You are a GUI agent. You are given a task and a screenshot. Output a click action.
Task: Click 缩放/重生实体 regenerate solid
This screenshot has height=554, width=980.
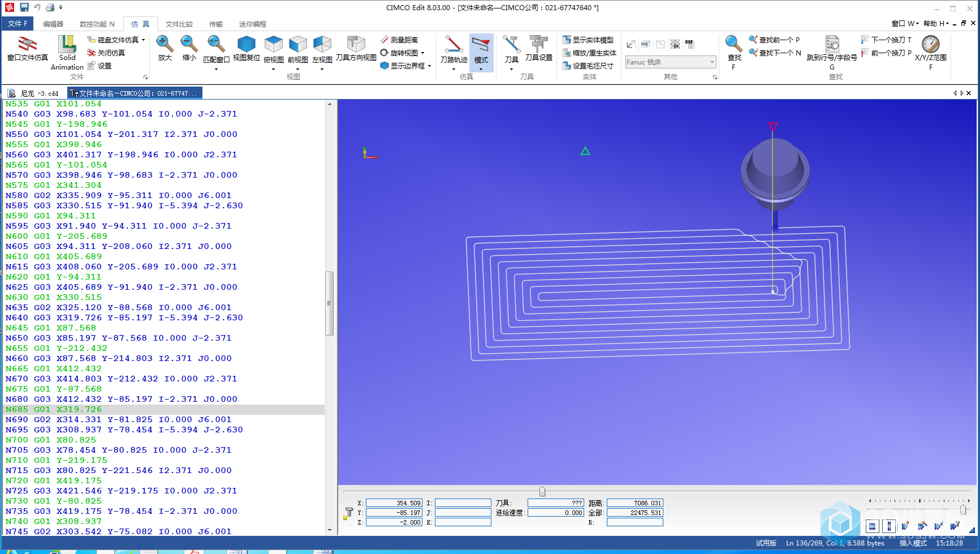(x=589, y=53)
